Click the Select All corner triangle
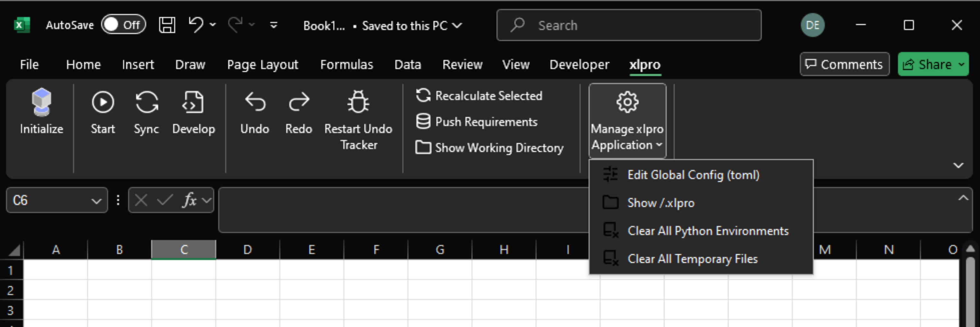 (14, 250)
